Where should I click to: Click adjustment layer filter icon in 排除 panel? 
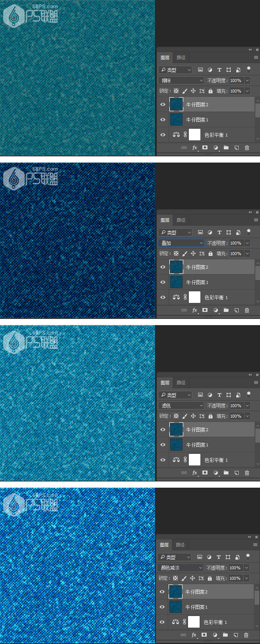[x=210, y=70]
